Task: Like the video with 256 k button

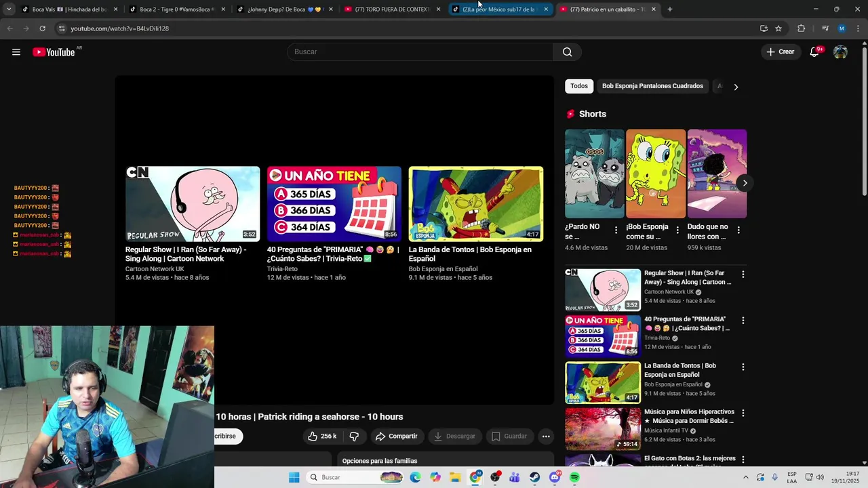Action: [x=322, y=436]
